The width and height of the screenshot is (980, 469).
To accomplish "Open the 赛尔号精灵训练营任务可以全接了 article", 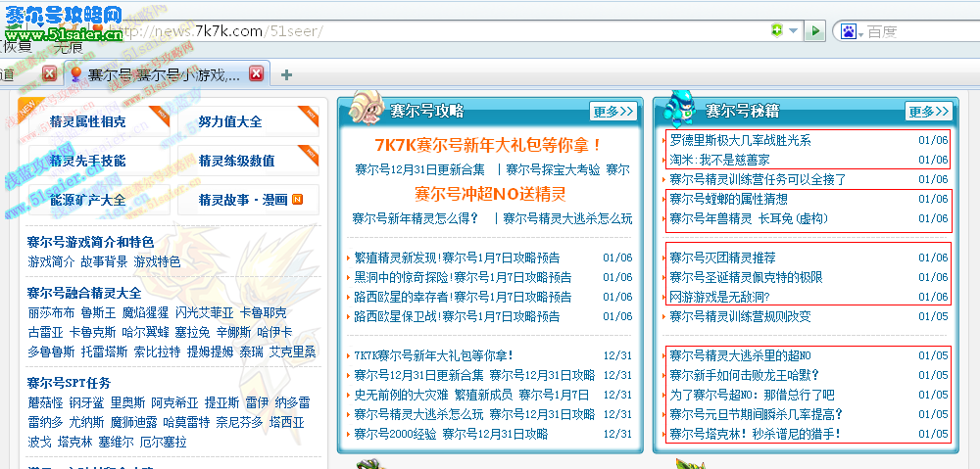I will (759, 180).
